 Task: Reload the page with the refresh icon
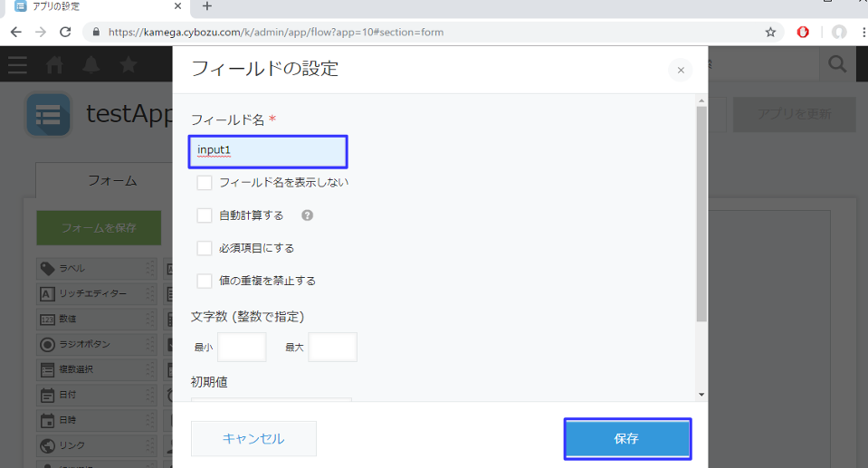pyautogui.click(x=65, y=32)
